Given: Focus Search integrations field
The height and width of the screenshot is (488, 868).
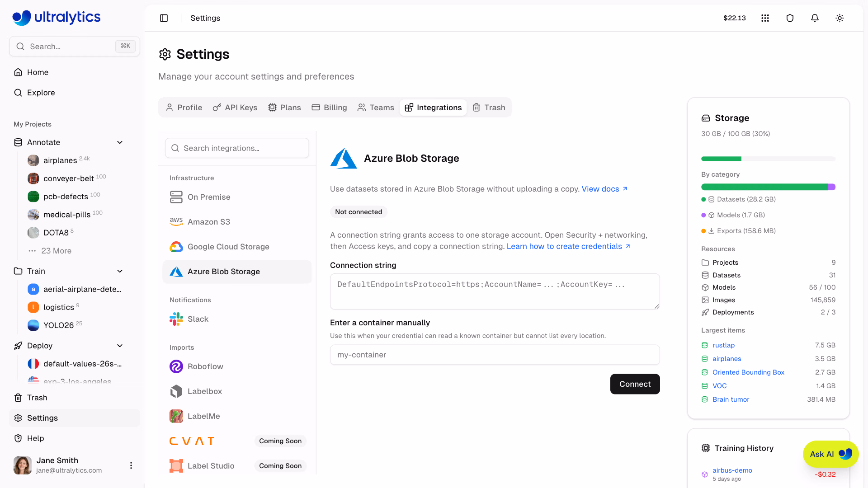Looking at the screenshot, I should pyautogui.click(x=237, y=148).
